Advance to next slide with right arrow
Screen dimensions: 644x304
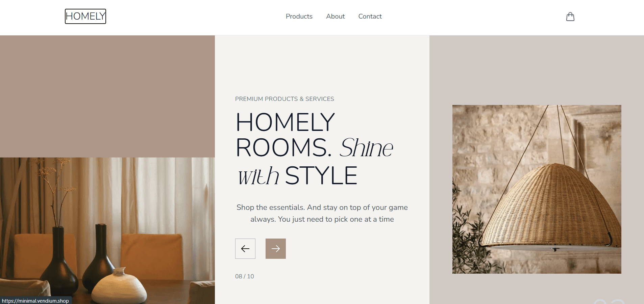[276, 249]
